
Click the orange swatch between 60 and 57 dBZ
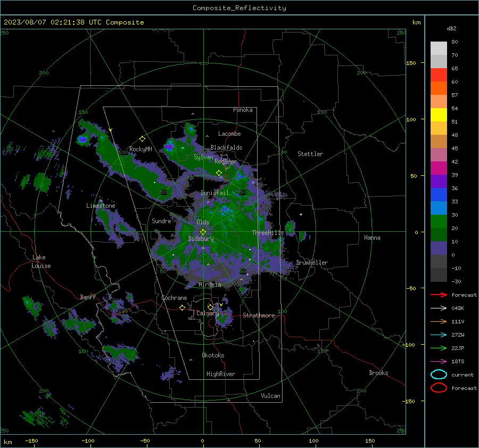point(439,88)
